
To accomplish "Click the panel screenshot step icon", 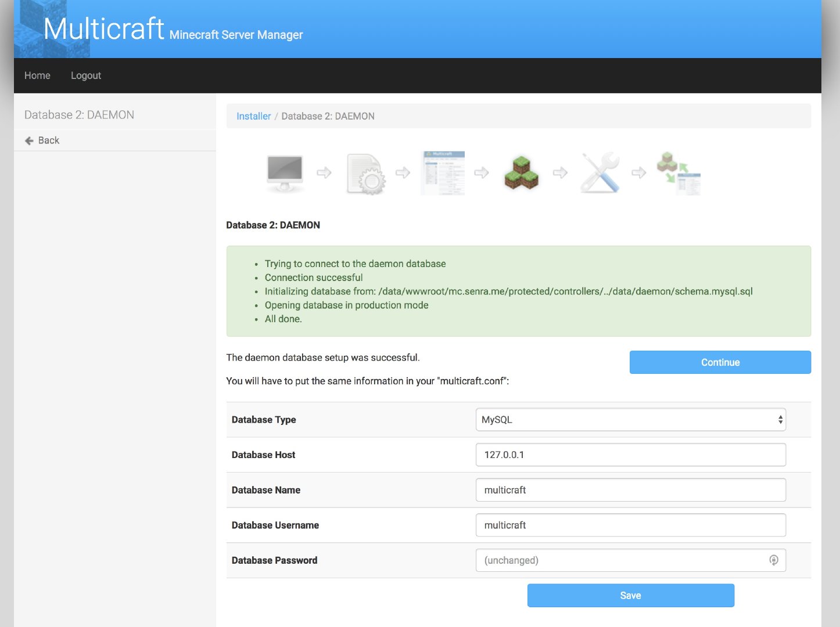I will (443, 173).
